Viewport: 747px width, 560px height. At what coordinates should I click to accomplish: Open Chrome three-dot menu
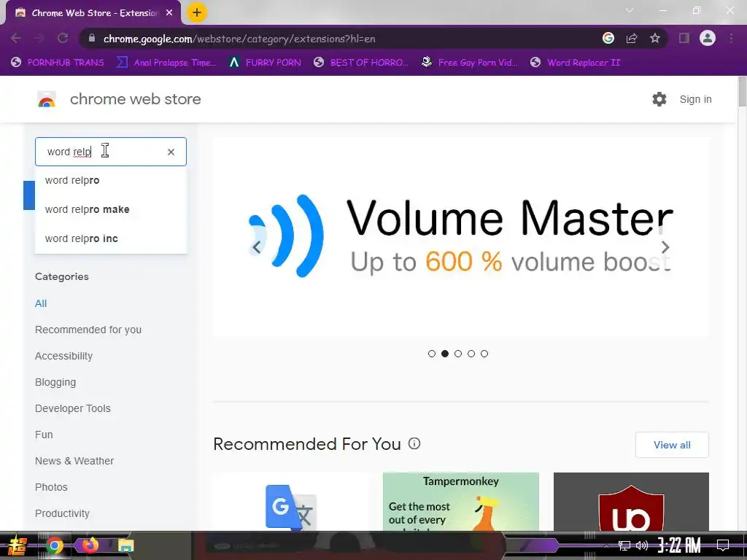tap(731, 38)
